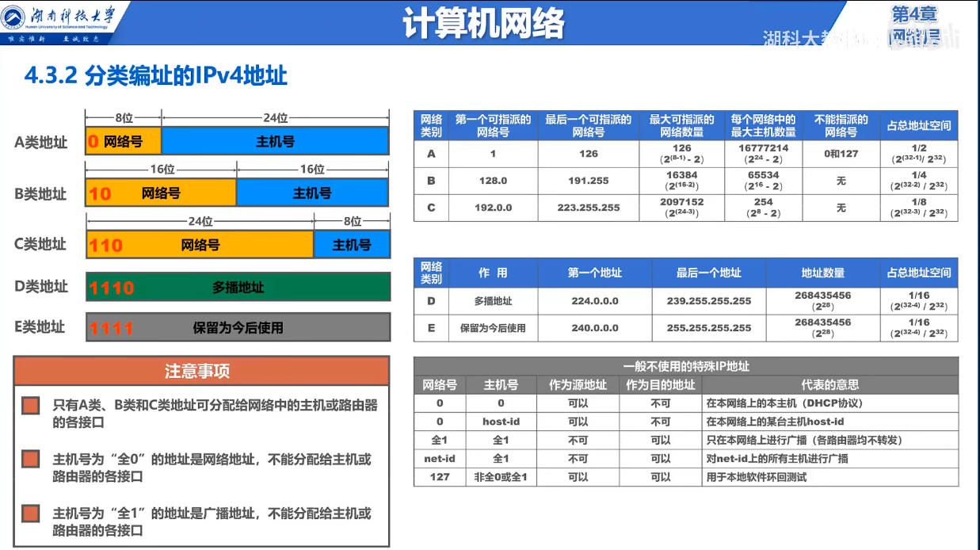
Task: Click the cell 128.0
Action: [493, 181]
